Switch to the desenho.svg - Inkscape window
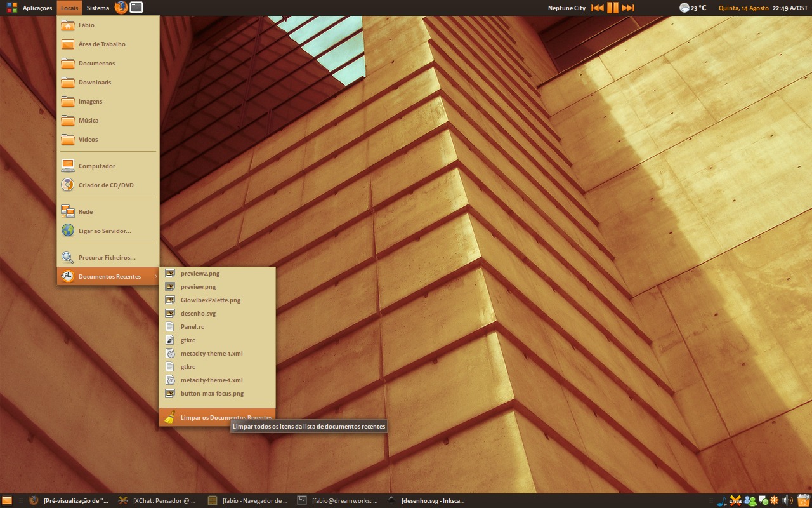812x508 pixels. tap(426, 500)
